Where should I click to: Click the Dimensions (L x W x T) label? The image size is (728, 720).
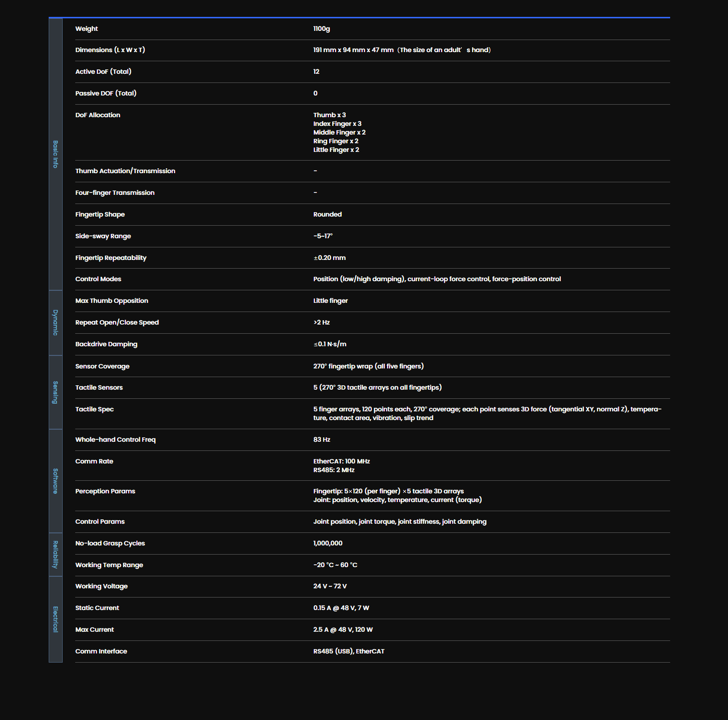(x=110, y=50)
